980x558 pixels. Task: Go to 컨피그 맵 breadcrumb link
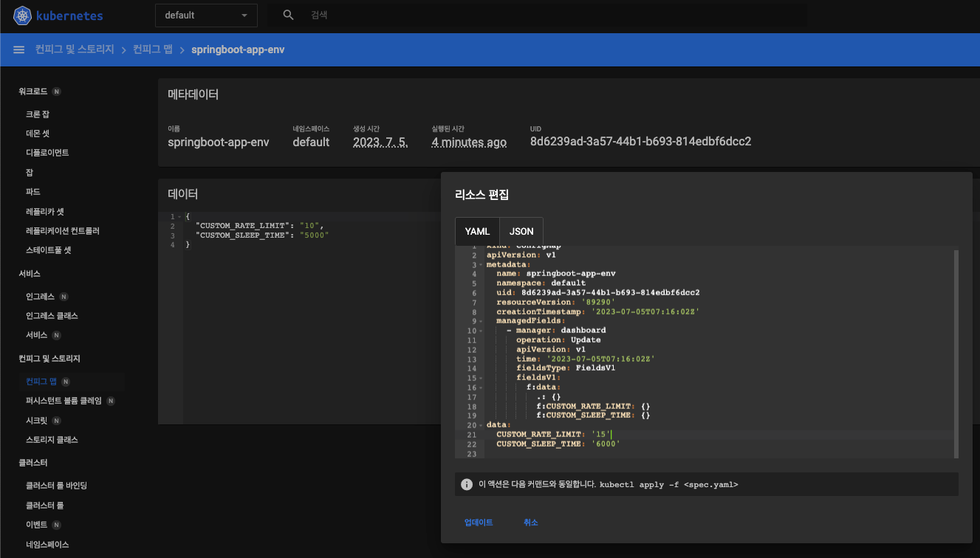[153, 49]
